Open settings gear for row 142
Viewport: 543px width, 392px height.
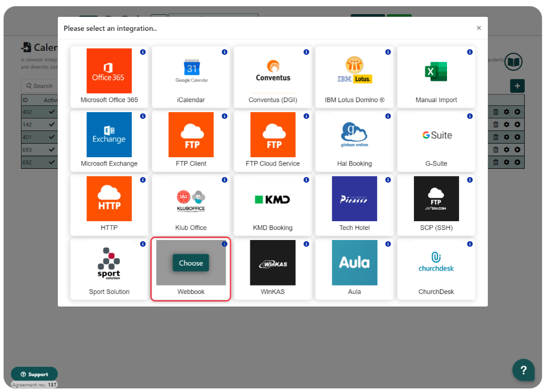[507, 124]
